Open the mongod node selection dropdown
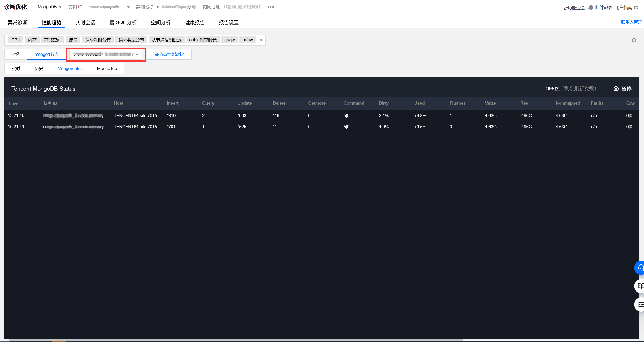 click(106, 54)
